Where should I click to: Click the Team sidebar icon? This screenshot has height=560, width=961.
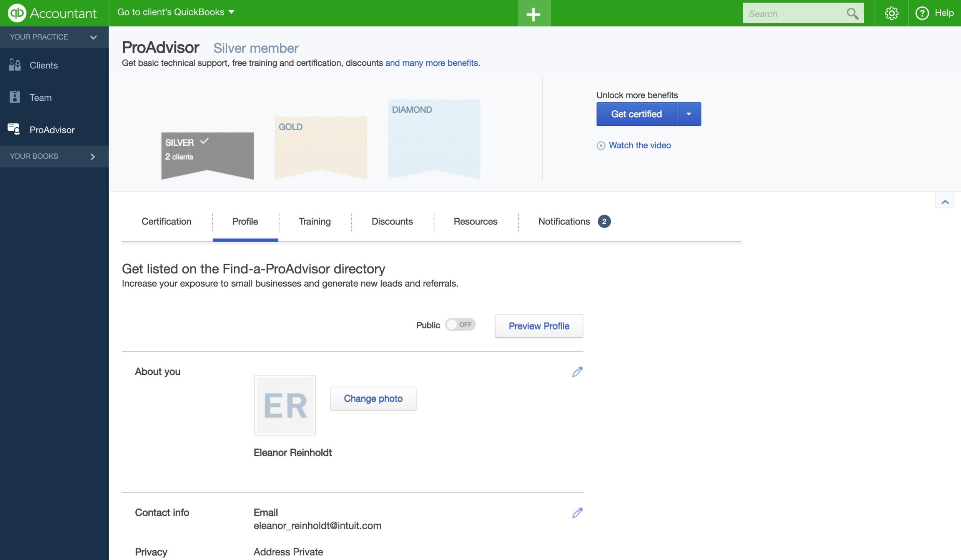pyautogui.click(x=15, y=97)
